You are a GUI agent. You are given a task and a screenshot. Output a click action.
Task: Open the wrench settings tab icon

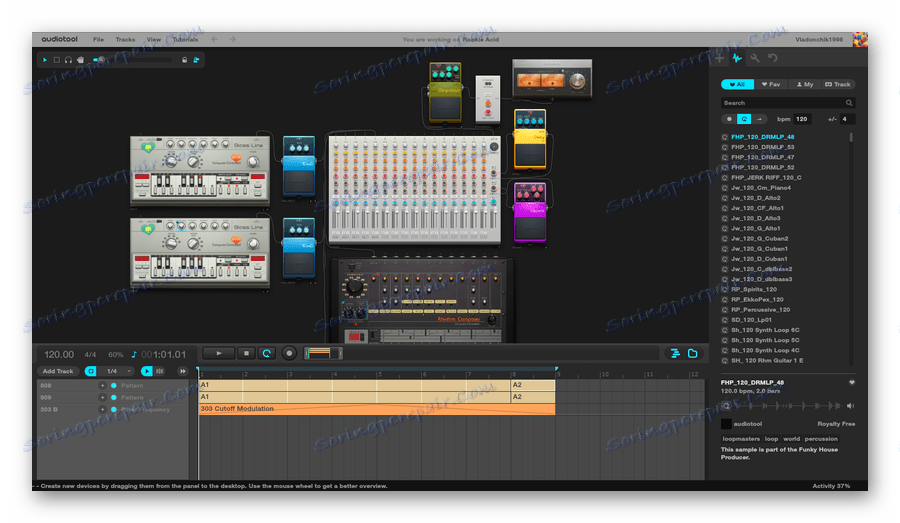click(x=755, y=58)
